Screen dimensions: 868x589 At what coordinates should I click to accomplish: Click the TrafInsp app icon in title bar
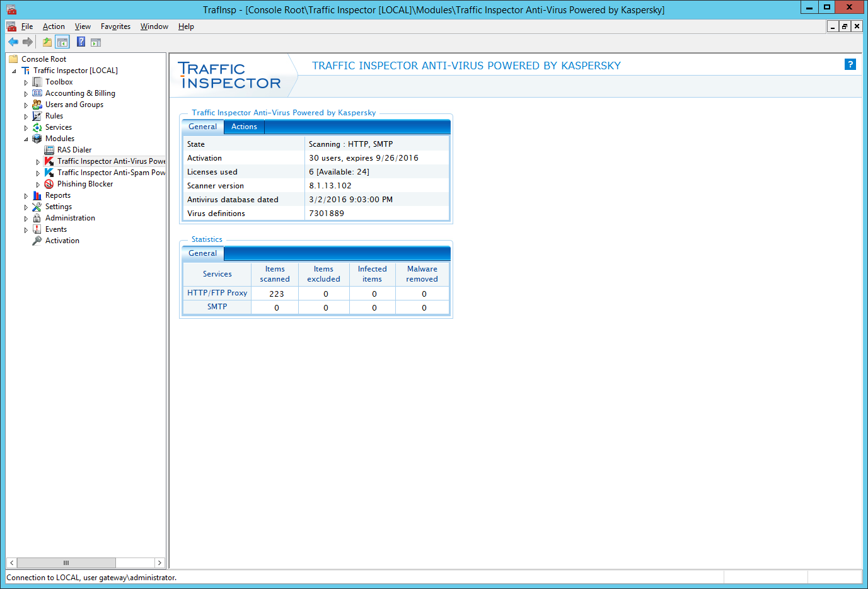(11, 9)
